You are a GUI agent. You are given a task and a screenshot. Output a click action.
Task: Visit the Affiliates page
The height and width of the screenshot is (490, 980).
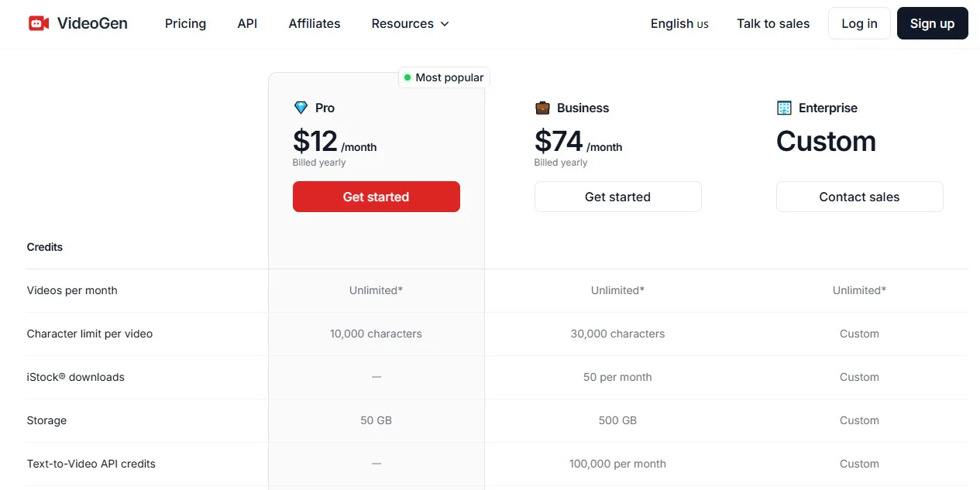point(314,24)
